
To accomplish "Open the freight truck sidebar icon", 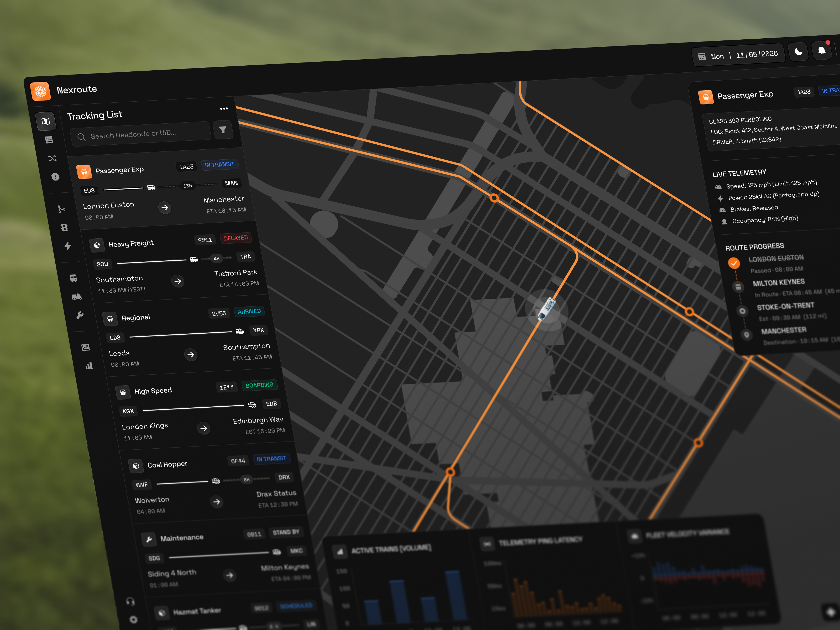I will click(77, 297).
